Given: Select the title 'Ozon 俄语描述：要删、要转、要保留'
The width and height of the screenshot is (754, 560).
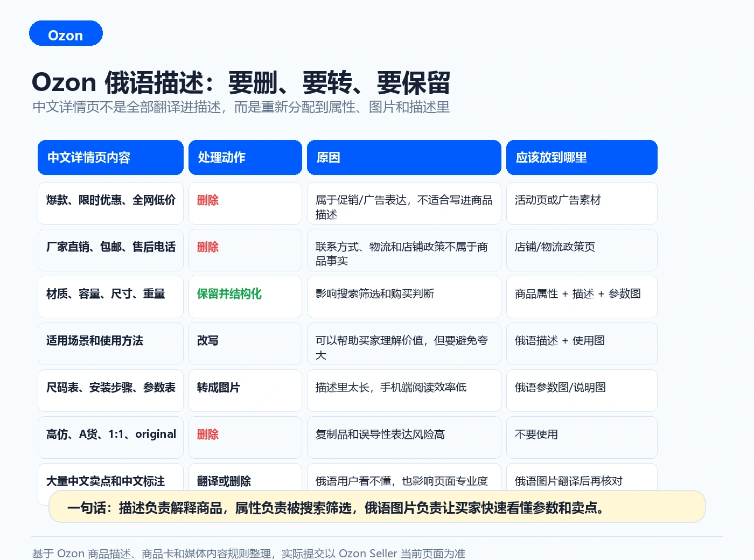Looking at the screenshot, I should pos(241,82).
